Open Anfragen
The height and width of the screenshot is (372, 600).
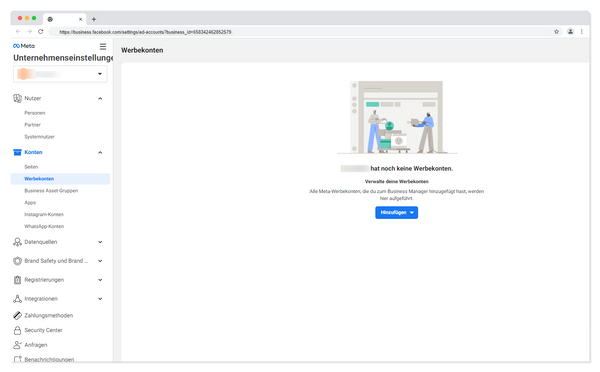click(x=36, y=345)
